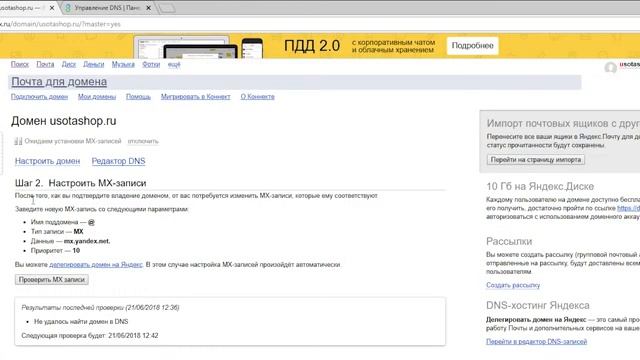The height and width of the screenshot is (360, 640).
Task: Open О Коннекте link
Action: [x=257, y=97]
